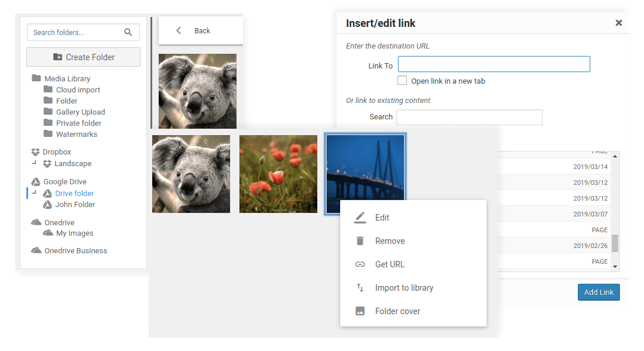Expand the Media Library folder tree

pos(36,78)
